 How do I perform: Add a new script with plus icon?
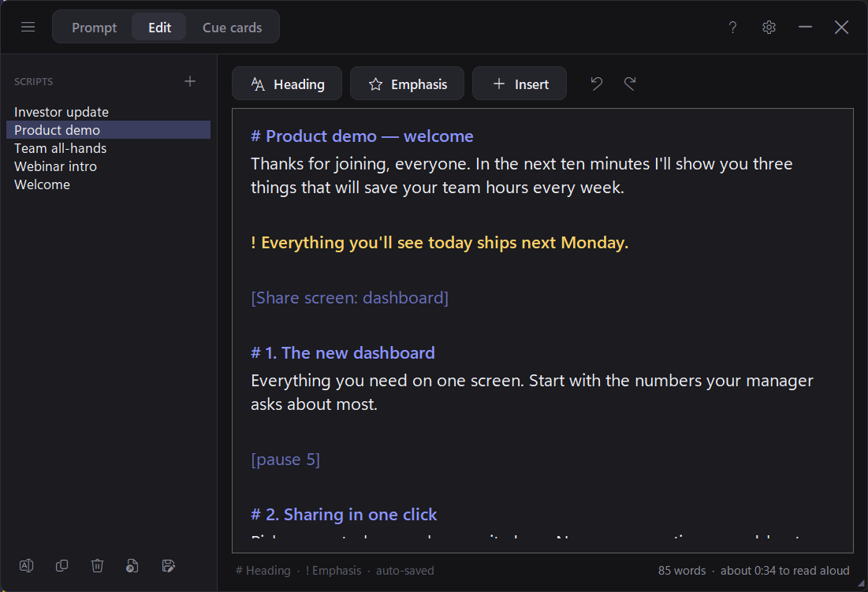point(190,81)
